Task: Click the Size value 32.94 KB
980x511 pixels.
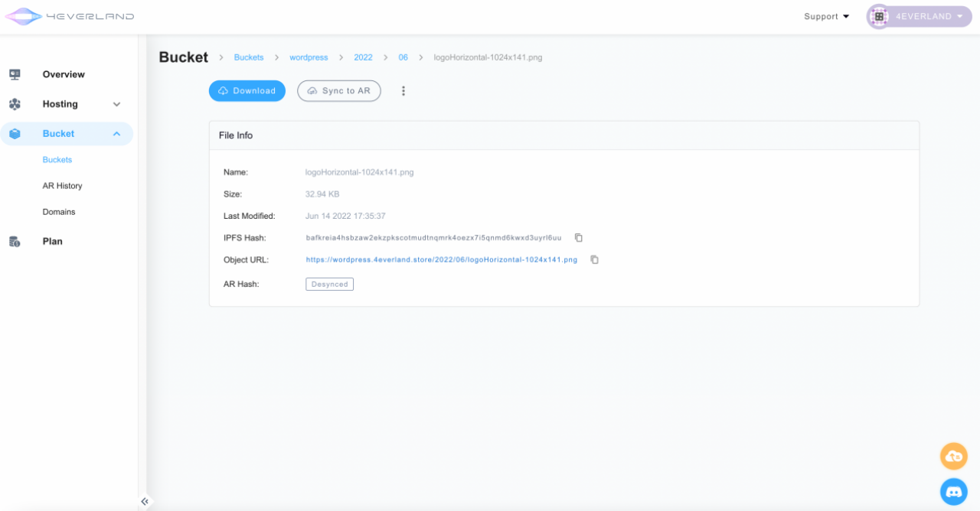Action: click(x=322, y=194)
